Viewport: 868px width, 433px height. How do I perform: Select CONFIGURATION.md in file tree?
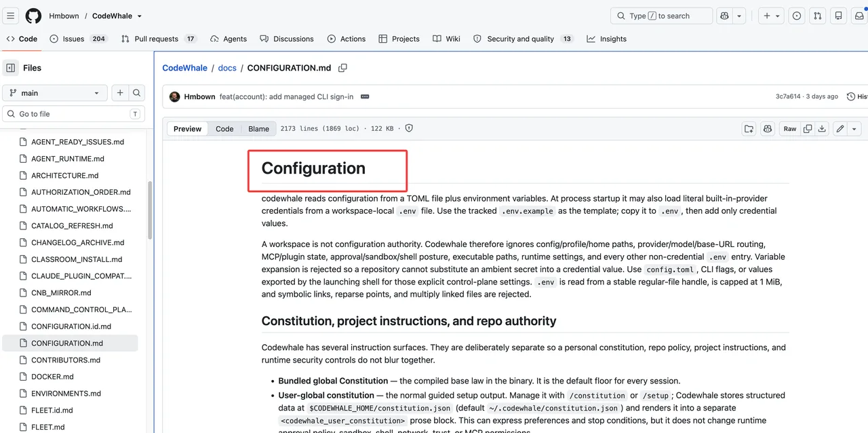point(71,343)
